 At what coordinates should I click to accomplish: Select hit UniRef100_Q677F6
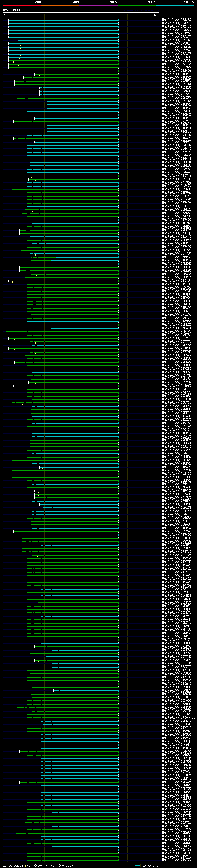click(177, 342)
